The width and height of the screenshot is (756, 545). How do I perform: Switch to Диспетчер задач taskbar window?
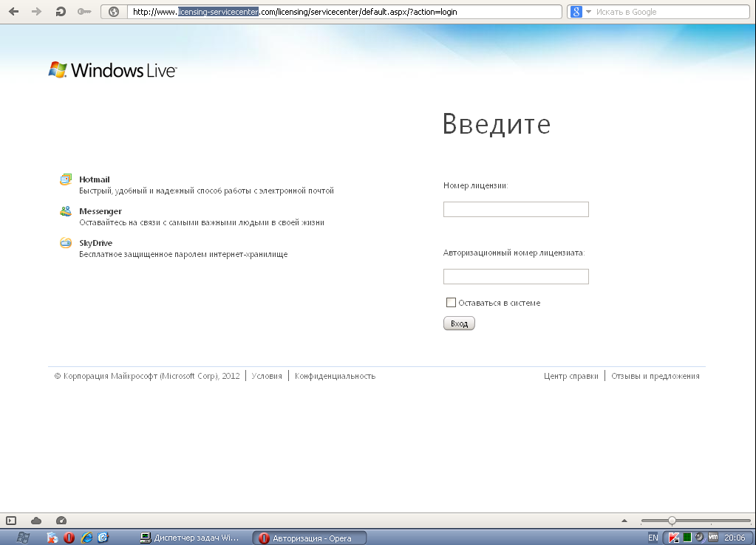point(189,538)
